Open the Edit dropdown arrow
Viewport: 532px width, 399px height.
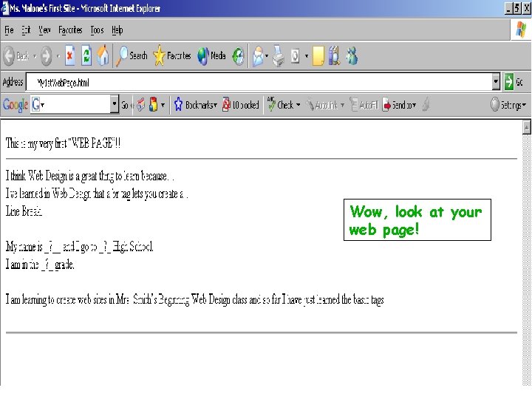pos(307,56)
